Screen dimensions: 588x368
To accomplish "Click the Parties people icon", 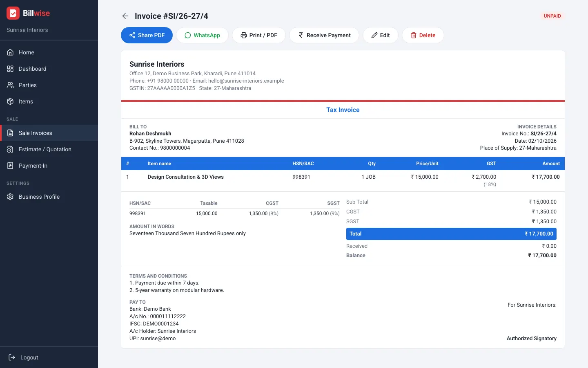I will pyautogui.click(x=11, y=85).
